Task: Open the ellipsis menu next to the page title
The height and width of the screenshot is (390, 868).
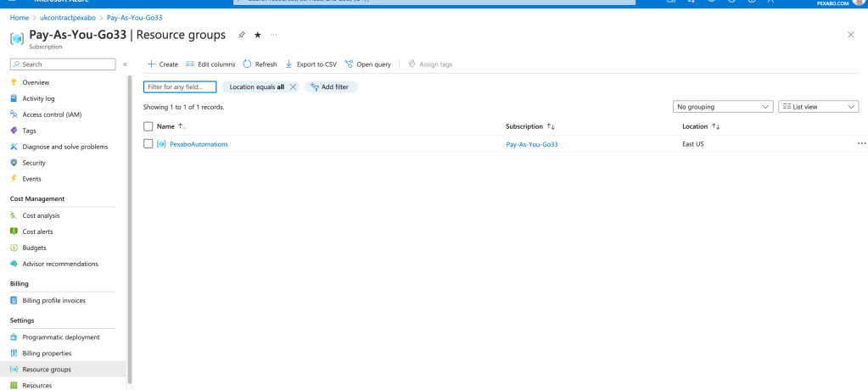Action: (x=274, y=35)
